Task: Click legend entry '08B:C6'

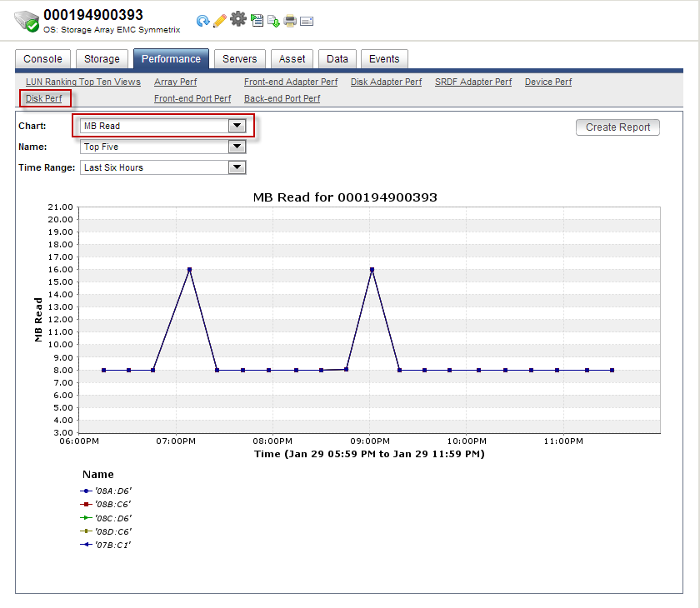Action: [x=105, y=504]
